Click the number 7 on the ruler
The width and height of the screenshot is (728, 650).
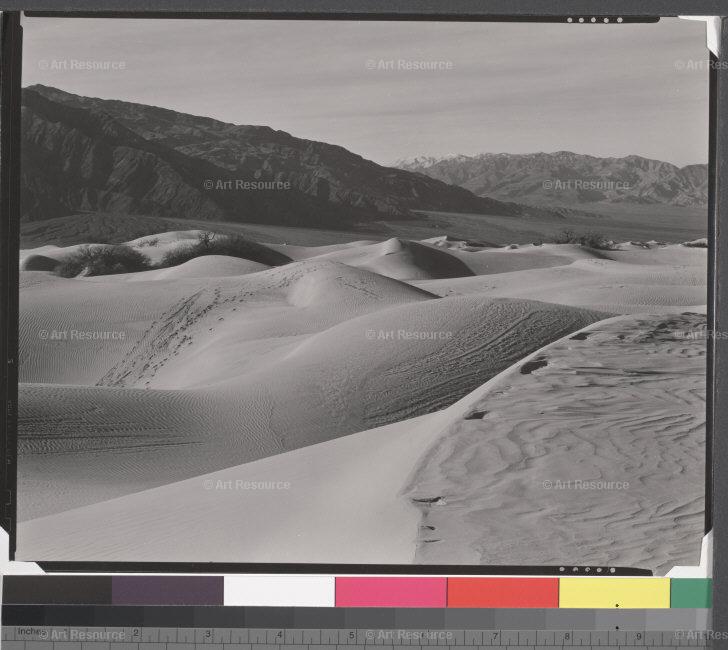(x=495, y=636)
